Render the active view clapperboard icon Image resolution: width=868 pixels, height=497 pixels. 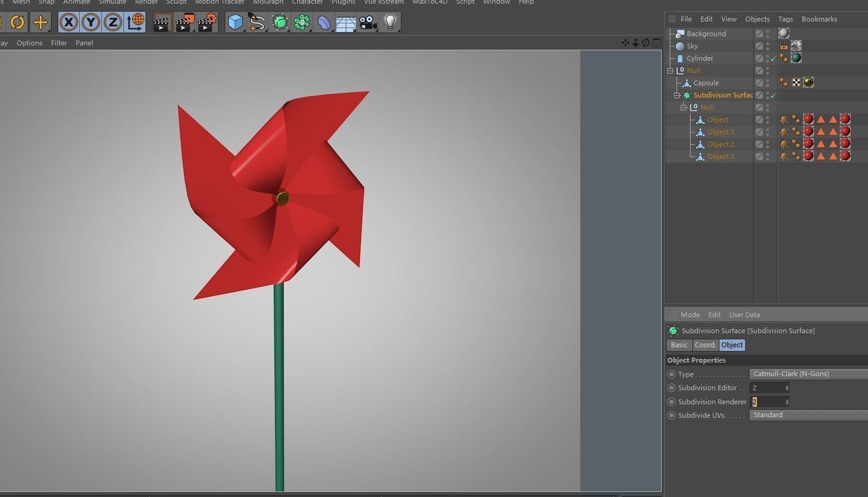coord(162,23)
